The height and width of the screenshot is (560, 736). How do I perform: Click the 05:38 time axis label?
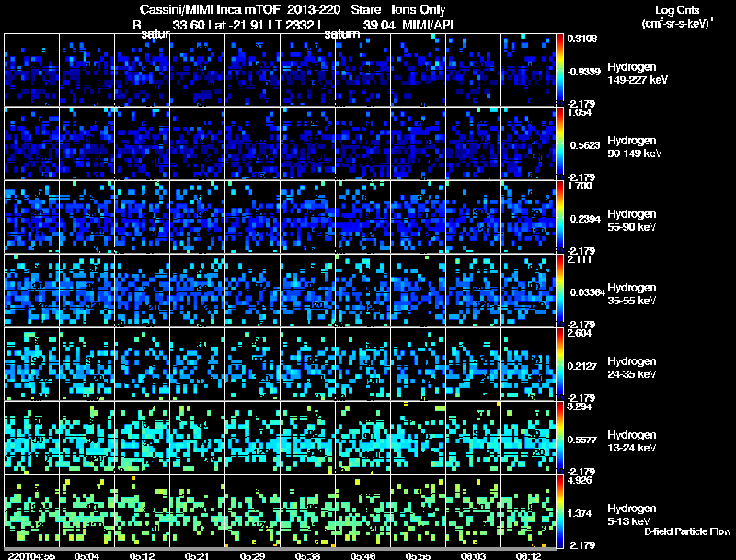[307, 556]
